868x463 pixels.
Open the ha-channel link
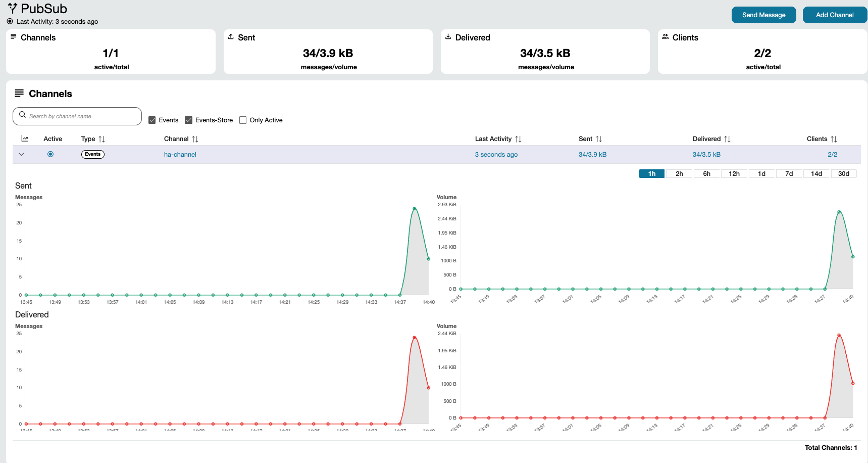[180, 155]
